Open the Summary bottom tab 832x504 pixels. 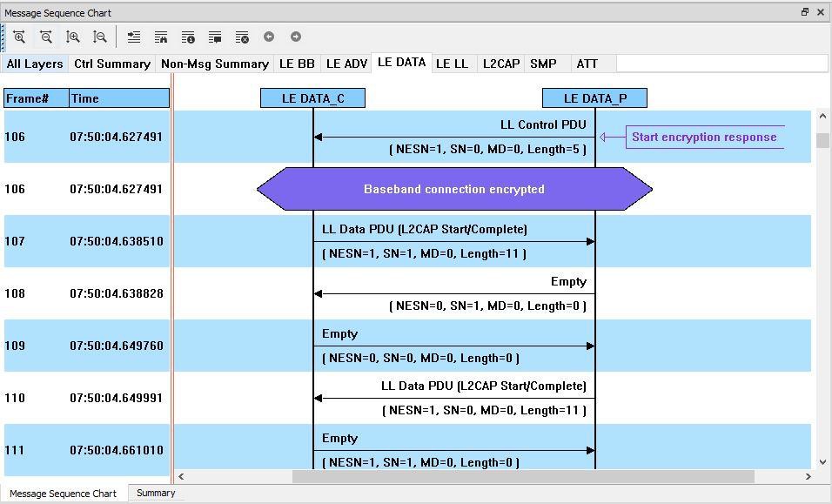click(156, 493)
